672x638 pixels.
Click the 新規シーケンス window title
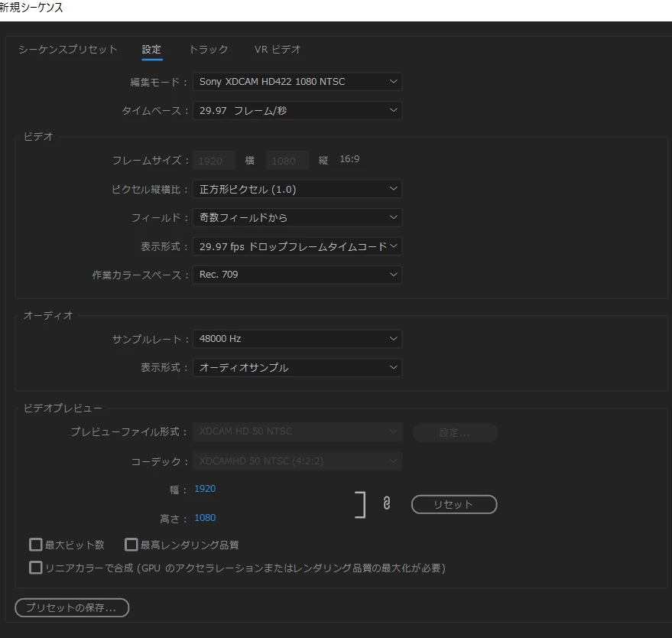click(31, 8)
